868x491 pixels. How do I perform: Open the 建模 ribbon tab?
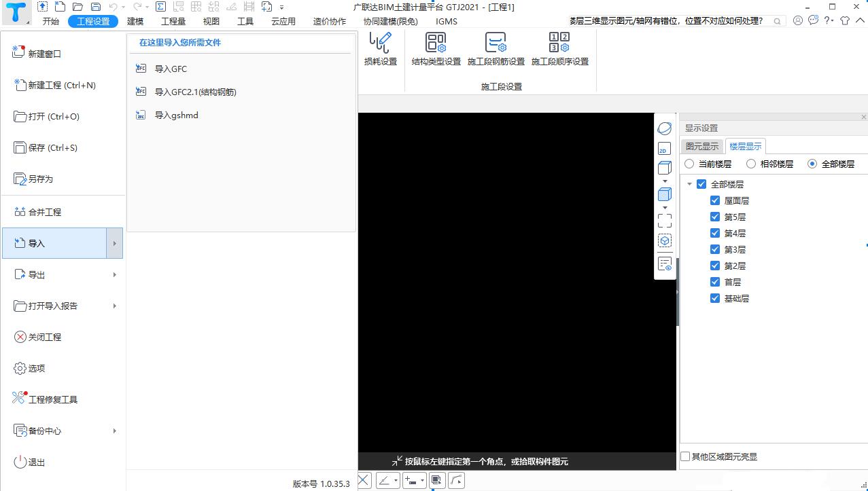(x=135, y=21)
